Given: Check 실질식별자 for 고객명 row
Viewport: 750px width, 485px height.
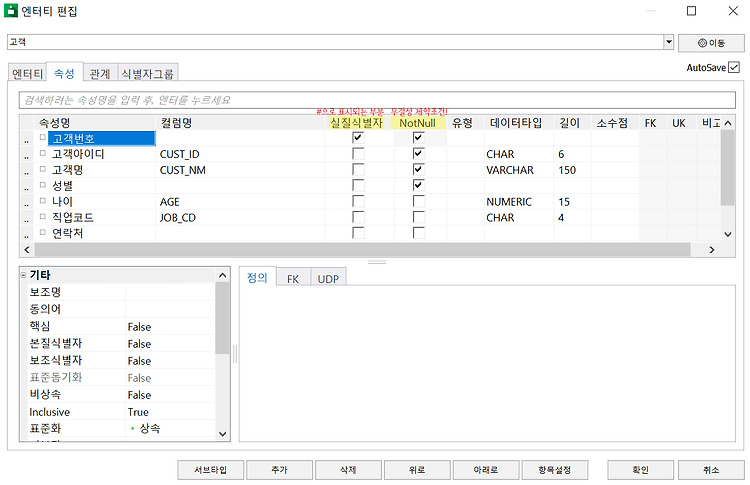Looking at the screenshot, I should click(358, 169).
